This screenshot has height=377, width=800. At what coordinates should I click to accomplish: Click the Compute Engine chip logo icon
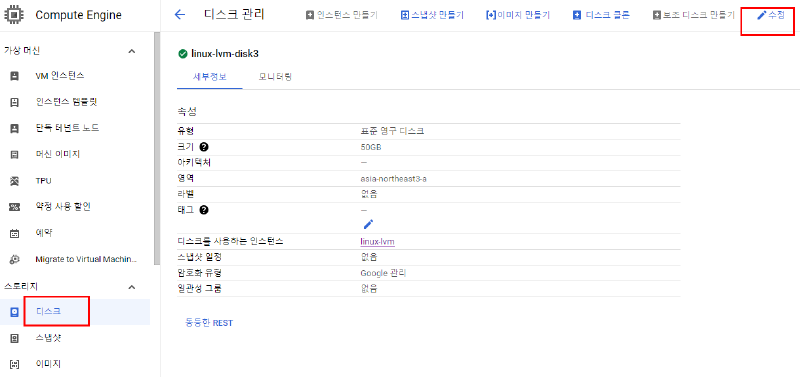(x=13, y=15)
